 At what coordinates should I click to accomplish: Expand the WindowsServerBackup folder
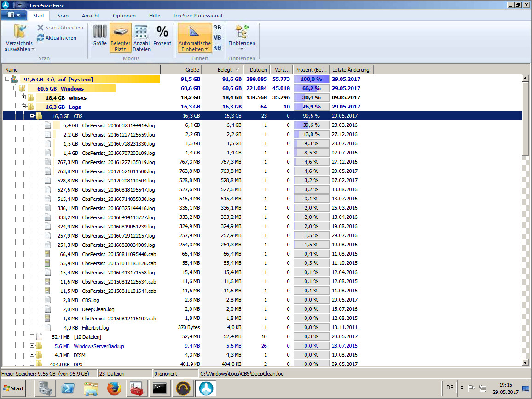point(32,346)
